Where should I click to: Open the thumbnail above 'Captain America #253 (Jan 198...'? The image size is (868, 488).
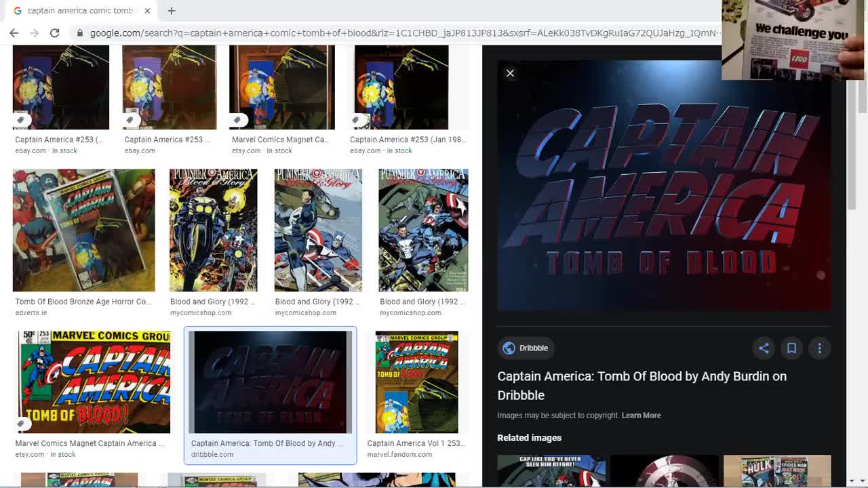[x=401, y=87]
